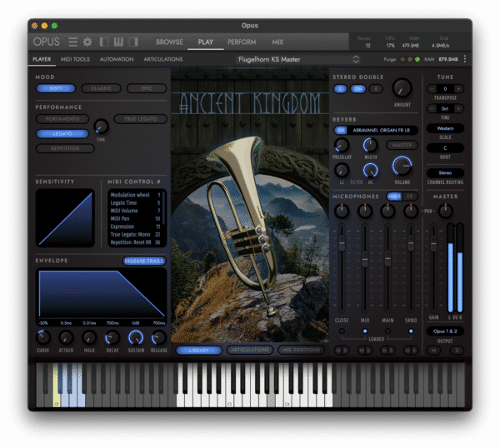The width and height of the screenshot is (500, 448).
Task: Click the envelope Release knob
Action: click(159, 338)
